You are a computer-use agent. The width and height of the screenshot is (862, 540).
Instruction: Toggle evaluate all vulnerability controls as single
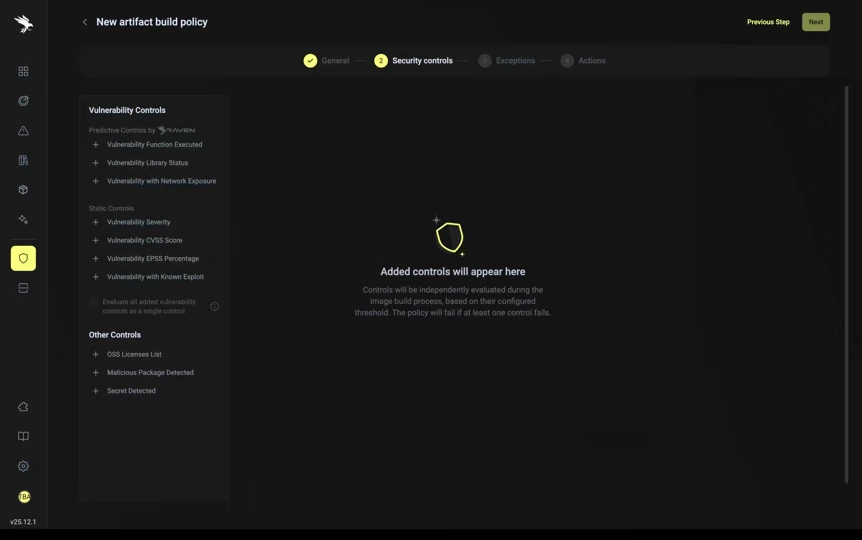[x=93, y=302]
